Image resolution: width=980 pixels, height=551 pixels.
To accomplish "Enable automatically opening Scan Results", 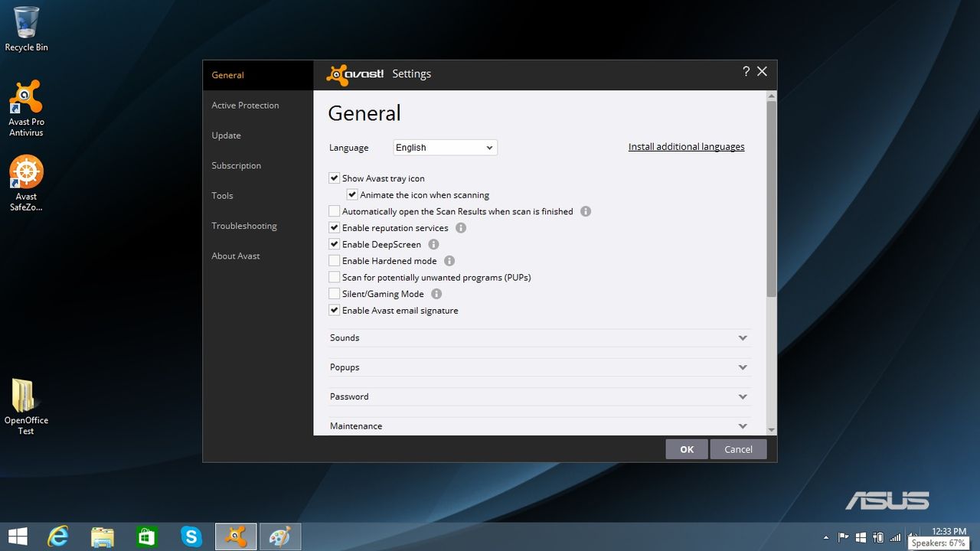I will [x=335, y=211].
